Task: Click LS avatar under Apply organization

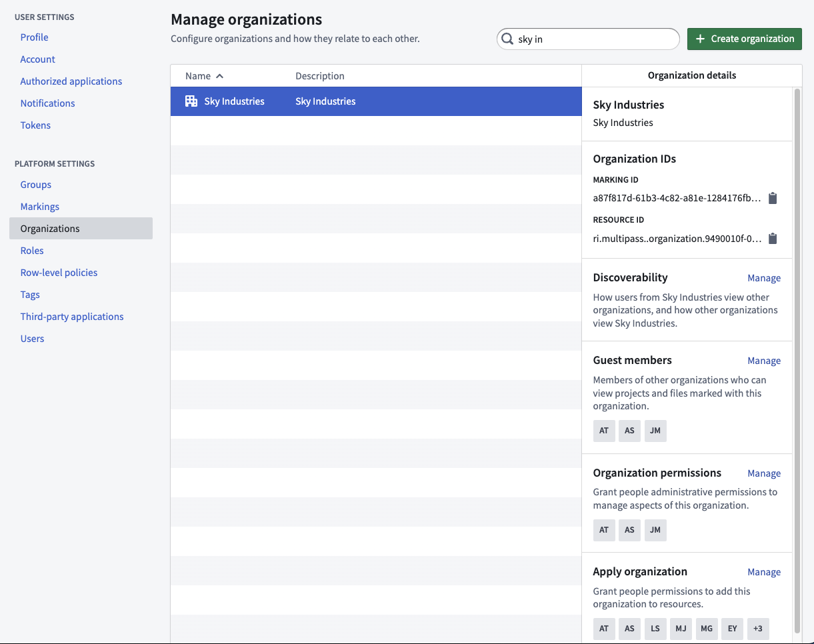Action: click(655, 629)
